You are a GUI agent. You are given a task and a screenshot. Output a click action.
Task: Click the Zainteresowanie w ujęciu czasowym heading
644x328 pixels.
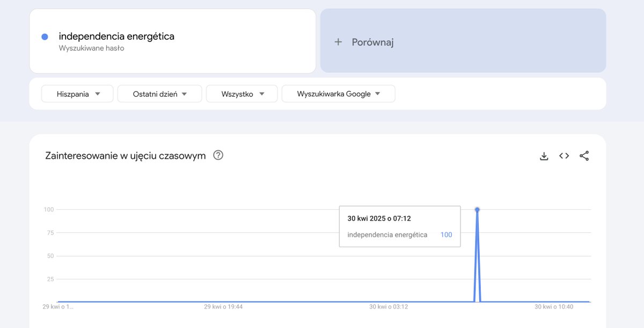coord(126,156)
